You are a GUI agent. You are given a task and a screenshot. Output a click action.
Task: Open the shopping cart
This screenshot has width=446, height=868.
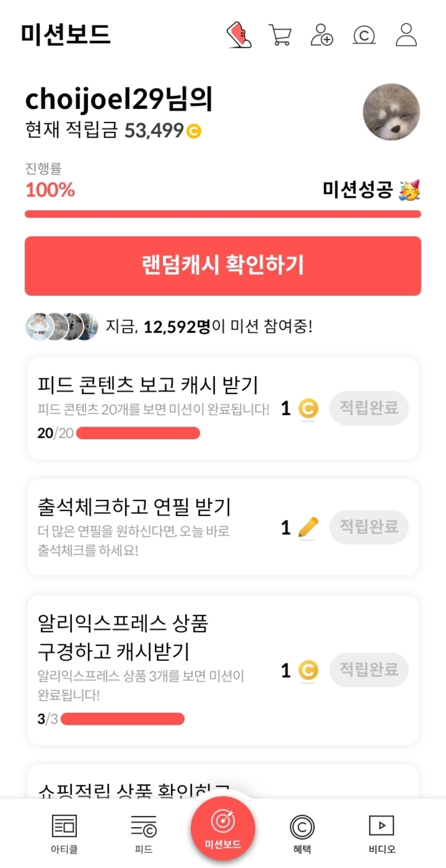279,35
